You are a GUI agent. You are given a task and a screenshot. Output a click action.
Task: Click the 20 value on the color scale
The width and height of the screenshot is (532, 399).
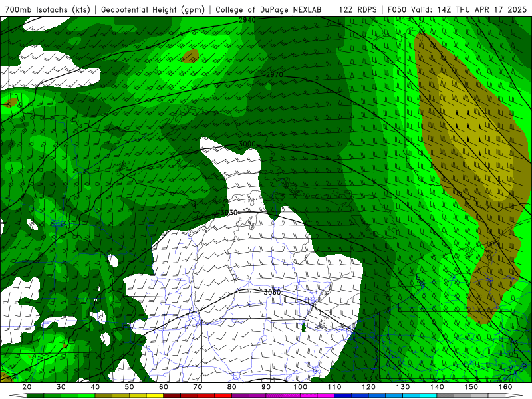[27, 387]
